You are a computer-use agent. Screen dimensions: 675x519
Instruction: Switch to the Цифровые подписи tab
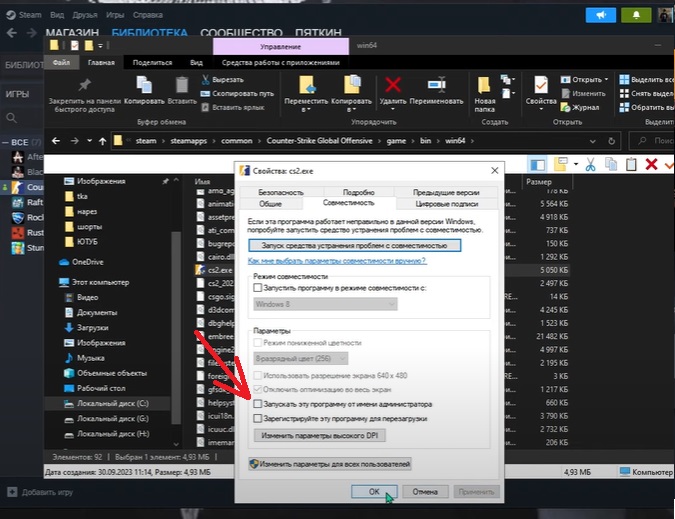tap(447, 204)
